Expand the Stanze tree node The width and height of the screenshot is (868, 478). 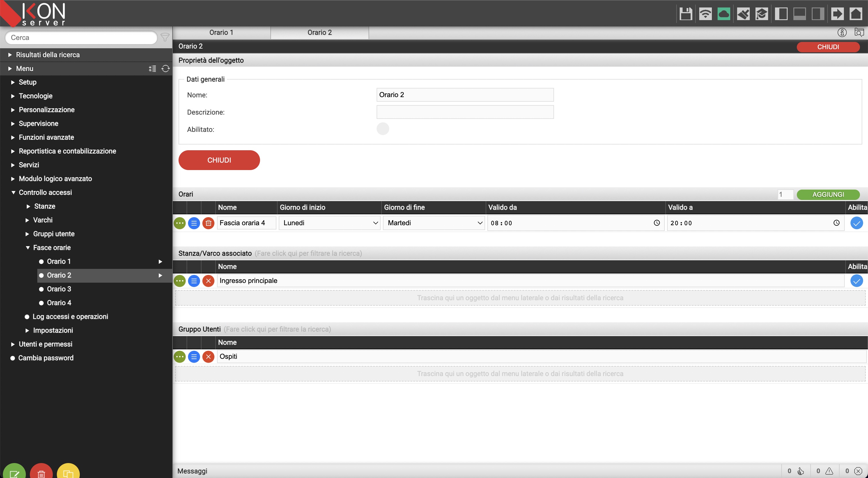coord(28,207)
